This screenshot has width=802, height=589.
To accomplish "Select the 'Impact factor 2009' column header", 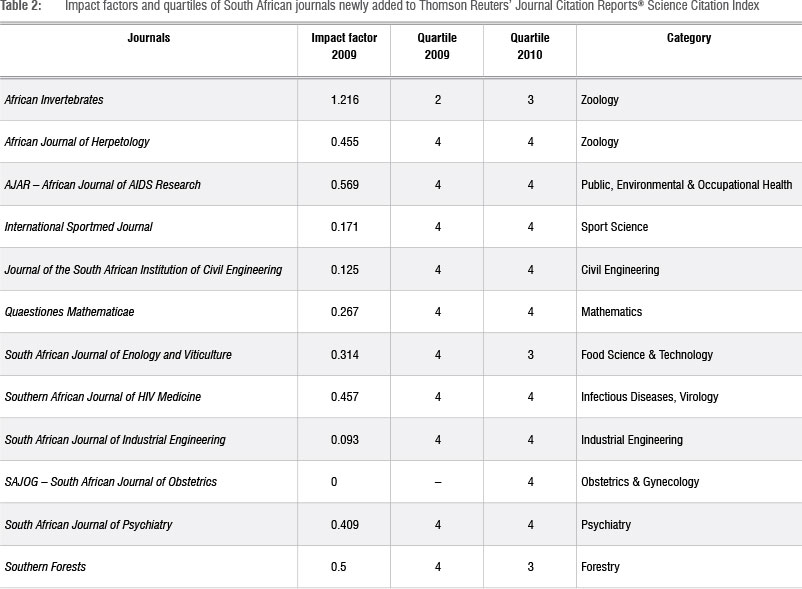I will 344,46.
